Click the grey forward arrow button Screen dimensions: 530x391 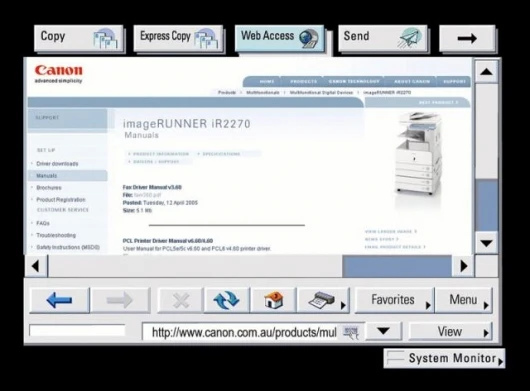tap(120, 300)
